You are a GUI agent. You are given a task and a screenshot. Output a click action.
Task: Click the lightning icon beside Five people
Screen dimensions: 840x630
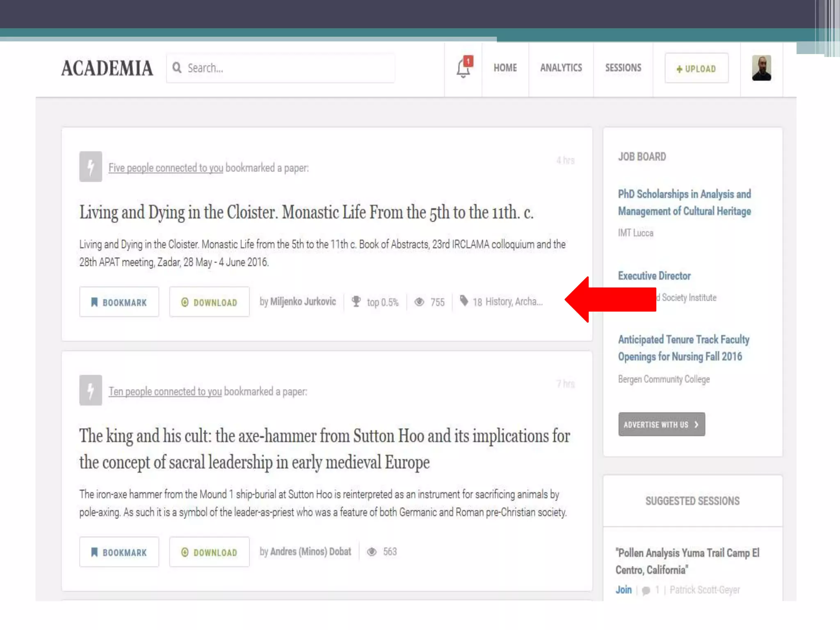[x=91, y=167]
